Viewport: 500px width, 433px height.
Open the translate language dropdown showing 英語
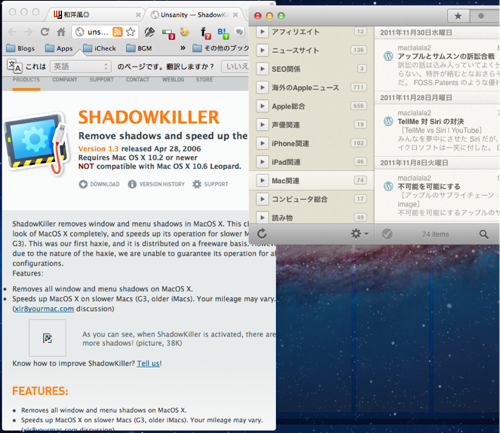click(80, 66)
